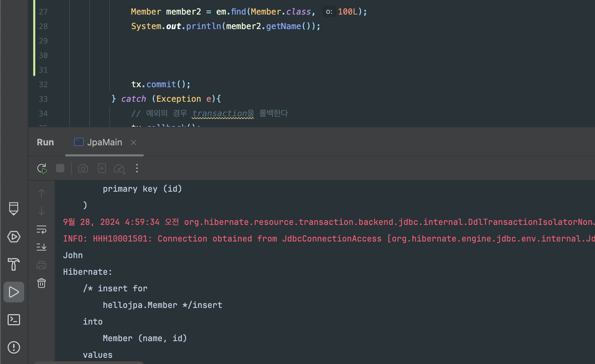Stop the running process

click(60, 169)
